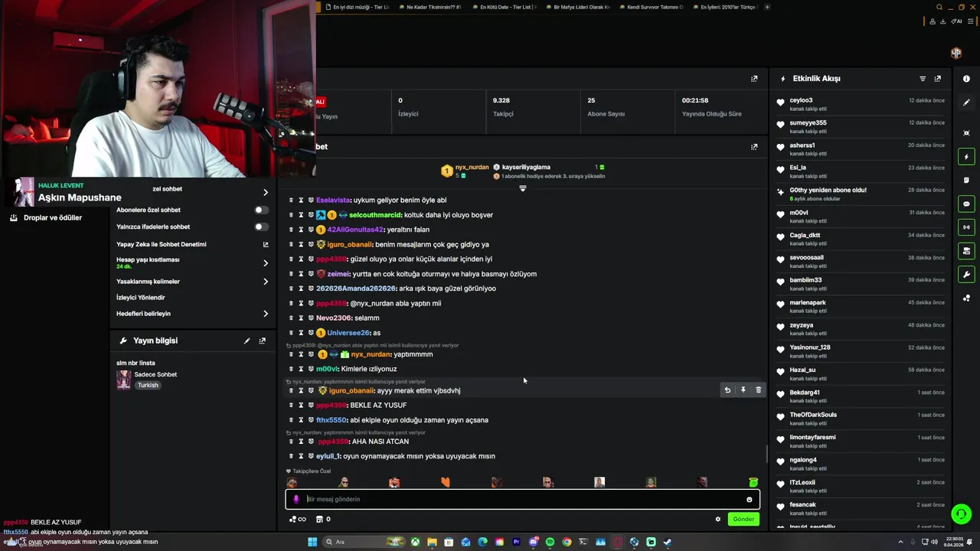
Task: Open the emoji picker in the message box
Action: coord(750,500)
